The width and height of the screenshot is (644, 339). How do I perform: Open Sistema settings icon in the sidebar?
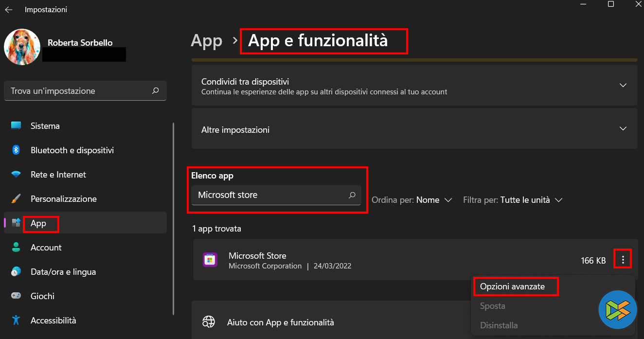(x=16, y=126)
